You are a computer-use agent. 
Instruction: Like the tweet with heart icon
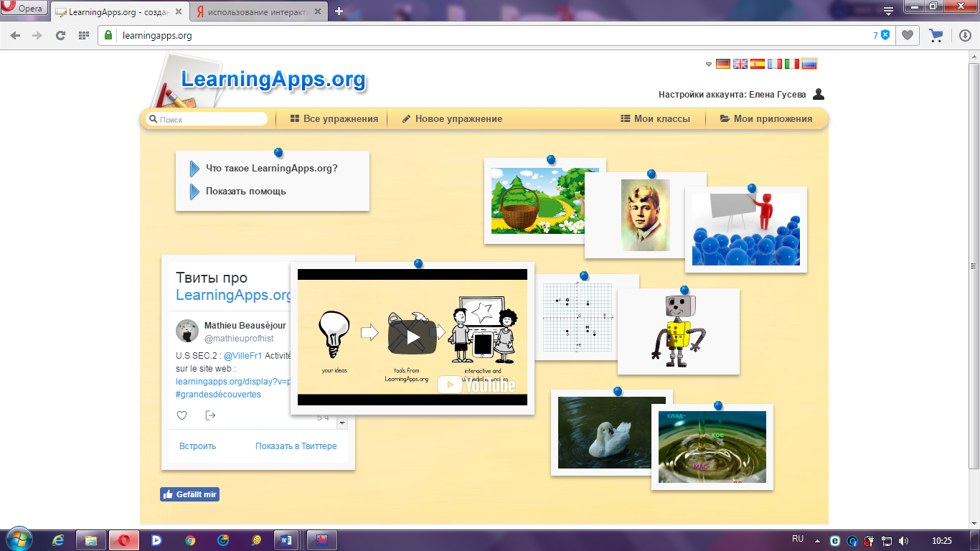[182, 415]
